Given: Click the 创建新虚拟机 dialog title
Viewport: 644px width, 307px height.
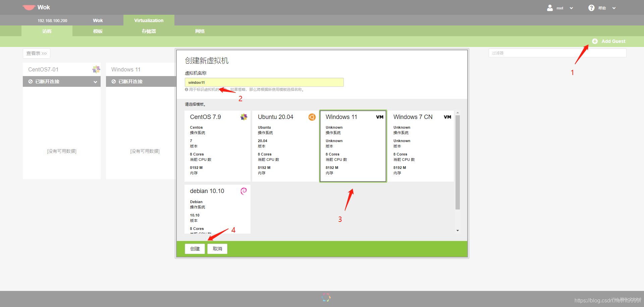Looking at the screenshot, I should (x=207, y=61).
